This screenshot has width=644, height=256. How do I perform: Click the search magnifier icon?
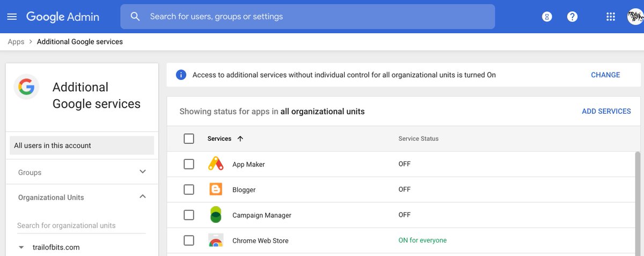tap(135, 17)
